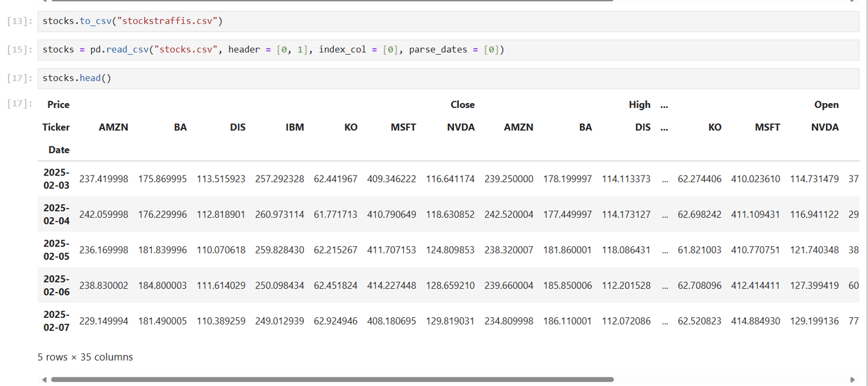The height and width of the screenshot is (386, 868).
Task: Click the "Close" price header
Action: coord(462,104)
